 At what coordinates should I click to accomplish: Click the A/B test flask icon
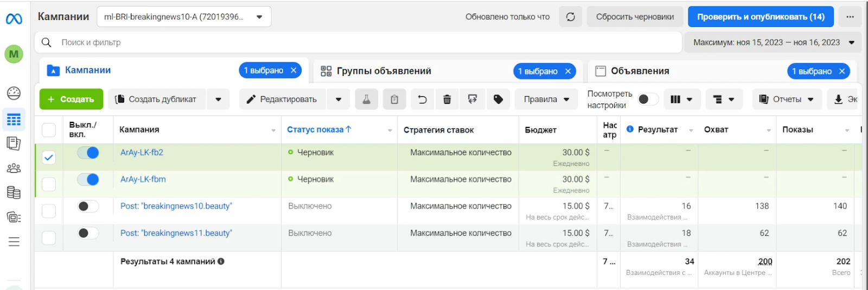tap(367, 99)
